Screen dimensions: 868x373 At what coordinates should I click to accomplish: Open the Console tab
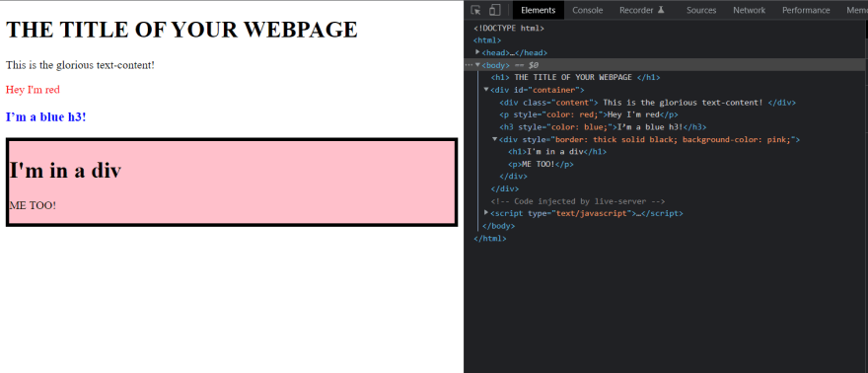click(587, 10)
